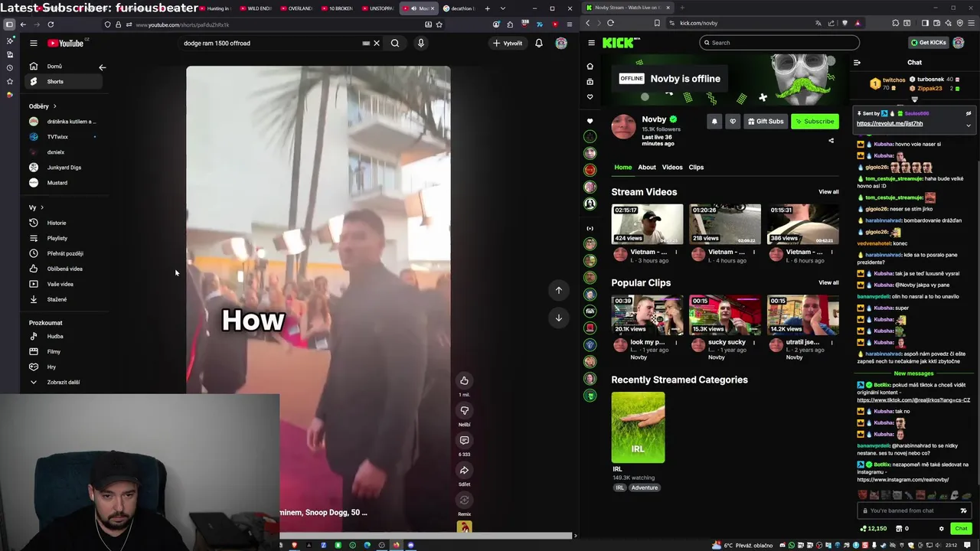Image resolution: width=980 pixels, height=551 pixels.
Task: Click the green Subscribe button
Action: pos(815,121)
